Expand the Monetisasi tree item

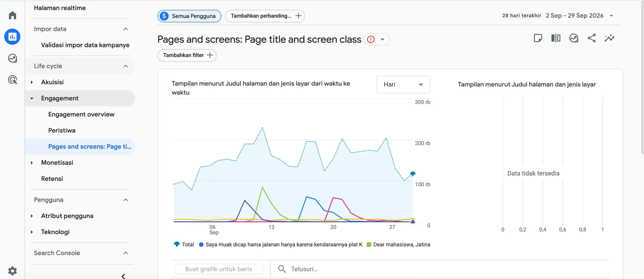pyautogui.click(x=32, y=163)
